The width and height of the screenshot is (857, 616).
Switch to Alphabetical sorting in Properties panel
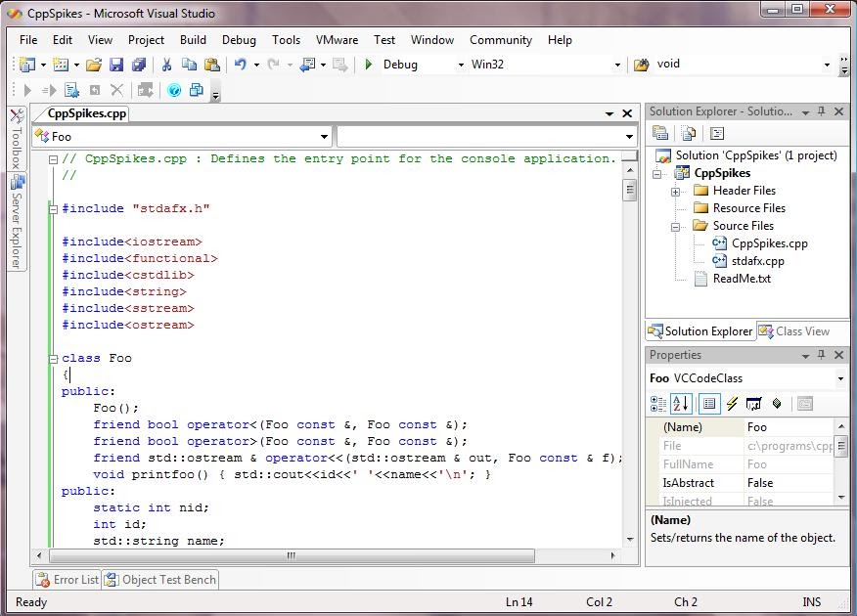681,403
